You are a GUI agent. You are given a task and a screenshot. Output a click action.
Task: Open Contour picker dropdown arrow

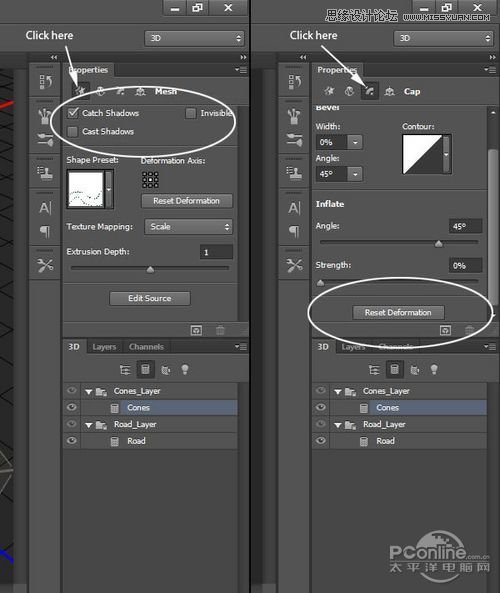[x=447, y=154]
